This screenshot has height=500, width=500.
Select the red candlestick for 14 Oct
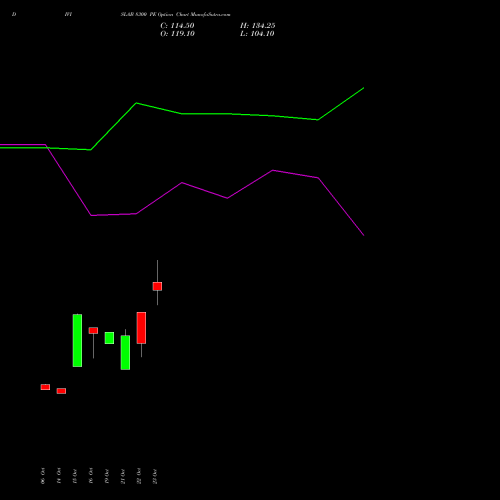pos(61,391)
